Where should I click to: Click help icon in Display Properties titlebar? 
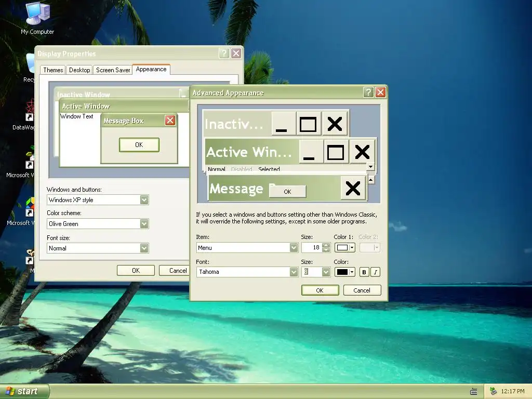pos(224,54)
